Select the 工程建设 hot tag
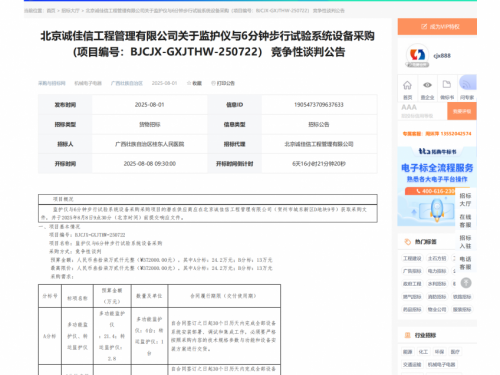The height and width of the screenshot is (375, 500). pyautogui.click(x=412, y=258)
